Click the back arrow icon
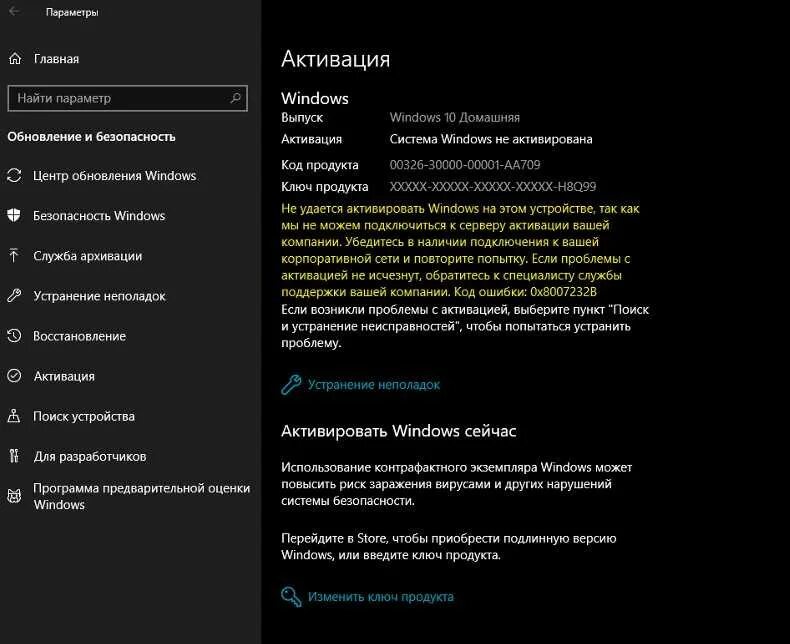Viewport: 790px width, 644px height. click(x=14, y=12)
